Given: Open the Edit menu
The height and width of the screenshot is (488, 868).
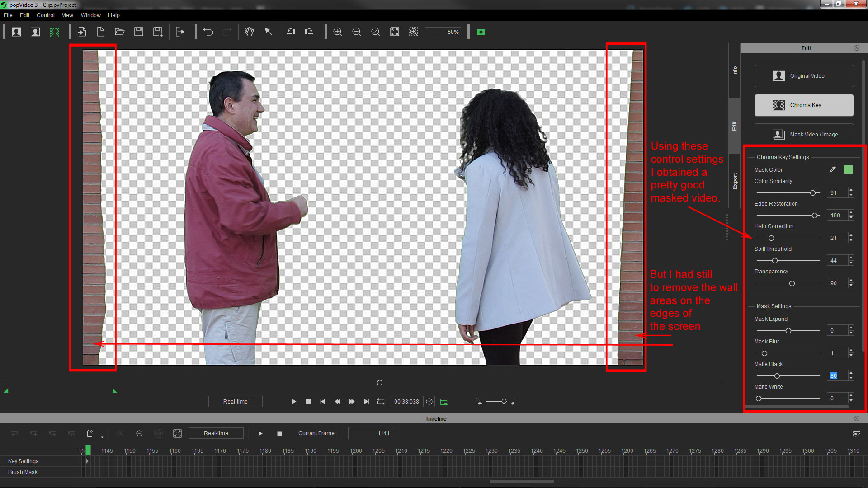Looking at the screenshot, I should (24, 15).
